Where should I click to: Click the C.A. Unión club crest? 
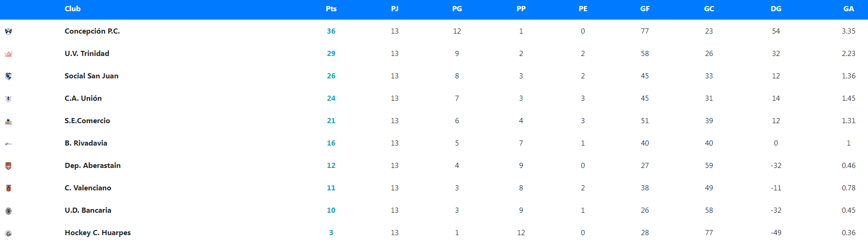[8, 98]
